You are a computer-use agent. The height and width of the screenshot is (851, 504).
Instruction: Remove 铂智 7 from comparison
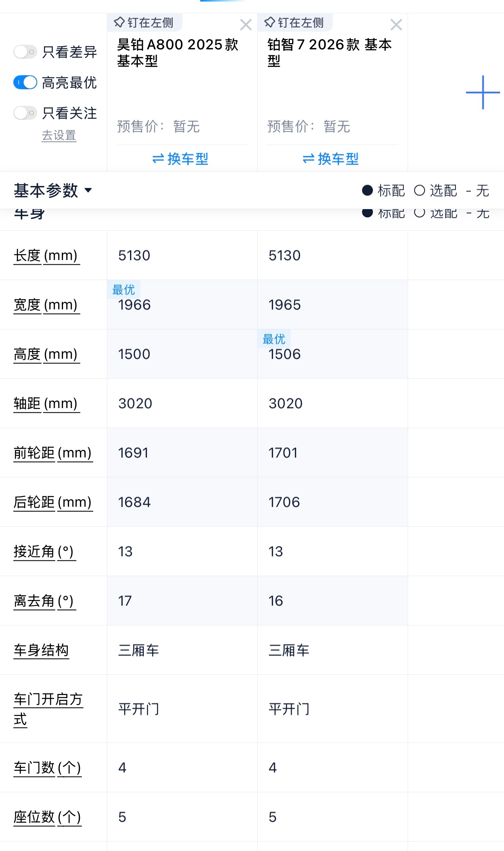(396, 25)
